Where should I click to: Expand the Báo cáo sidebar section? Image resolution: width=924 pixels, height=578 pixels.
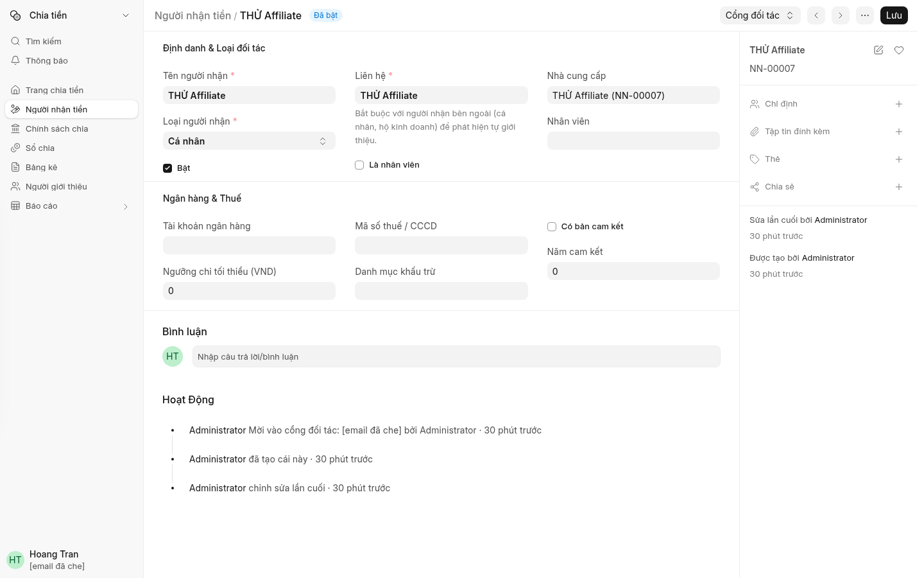pyautogui.click(x=71, y=206)
